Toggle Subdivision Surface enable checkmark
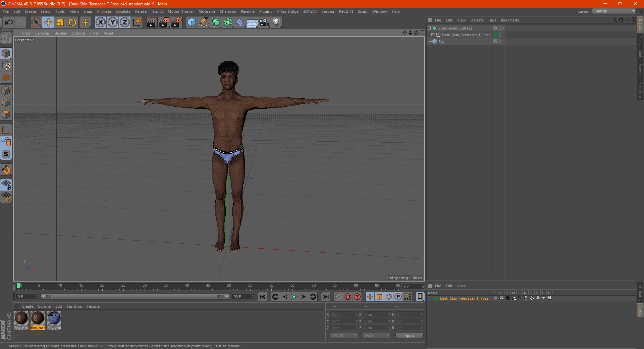The width and height of the screenshot is (644, 349). pyautogui.click(x=503, y=28)
